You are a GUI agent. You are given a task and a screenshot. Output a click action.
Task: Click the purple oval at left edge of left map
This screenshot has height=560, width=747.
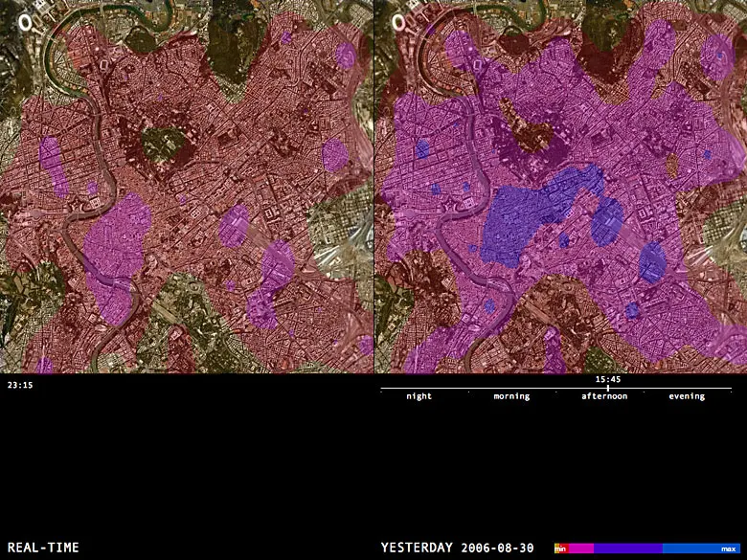click(53, 165)
